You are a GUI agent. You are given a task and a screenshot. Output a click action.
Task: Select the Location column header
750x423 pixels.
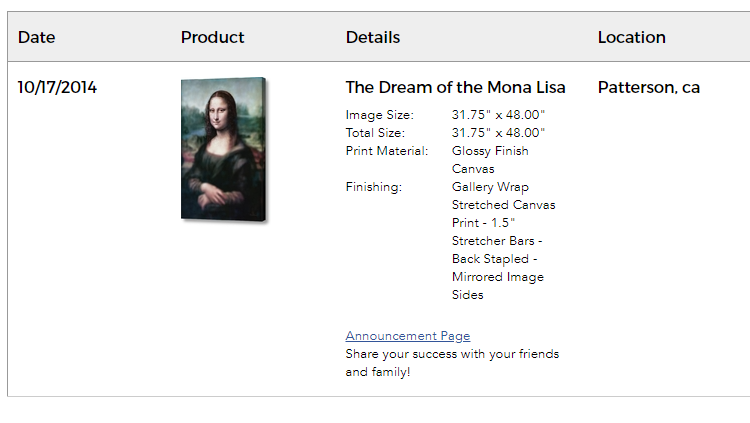(x=631, y=37)
